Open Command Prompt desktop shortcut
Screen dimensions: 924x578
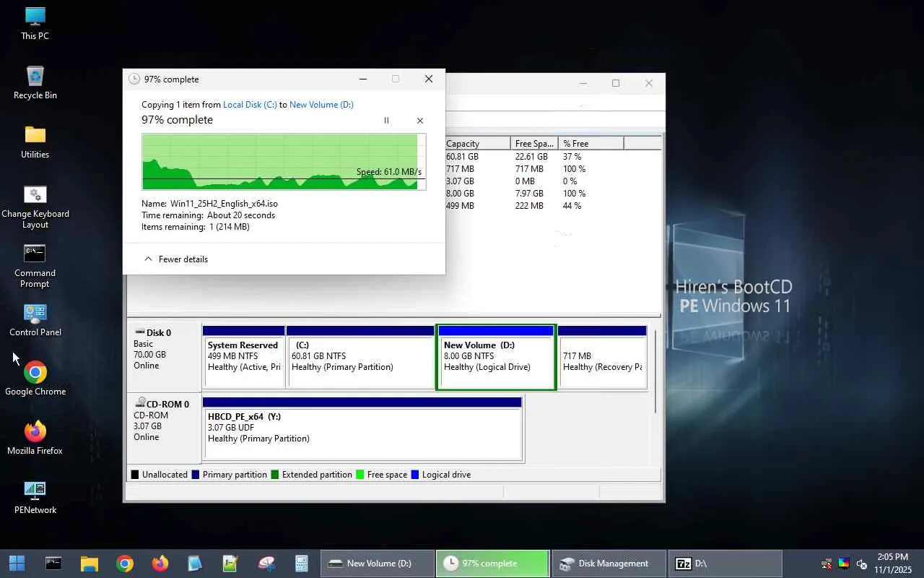pos(35,266)
